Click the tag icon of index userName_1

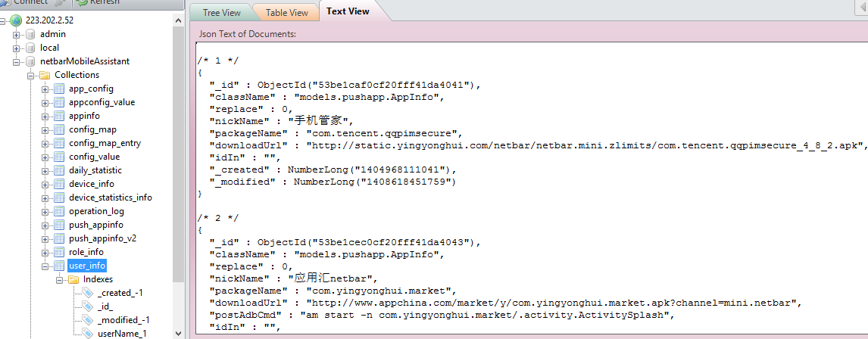tap(88, 334)
